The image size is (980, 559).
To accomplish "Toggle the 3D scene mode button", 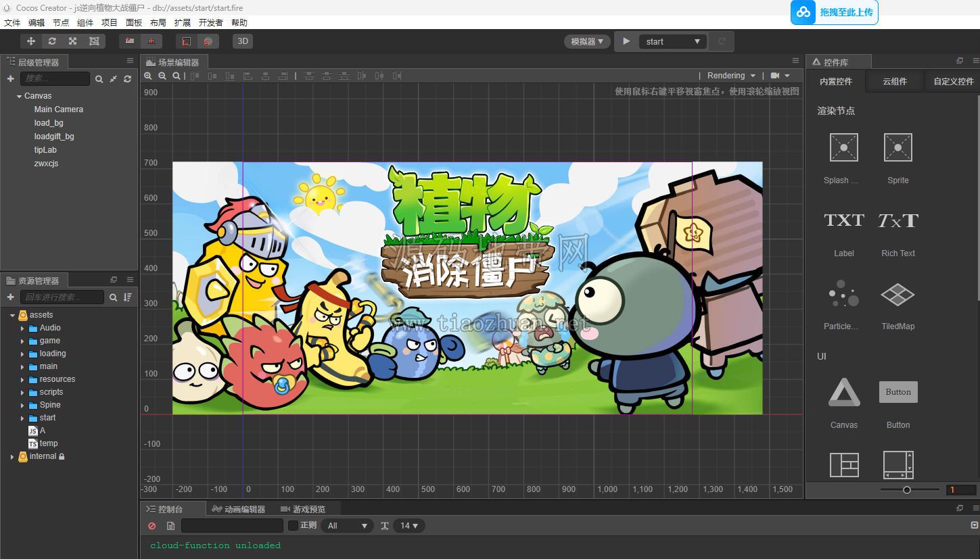I will coord(243,41).
